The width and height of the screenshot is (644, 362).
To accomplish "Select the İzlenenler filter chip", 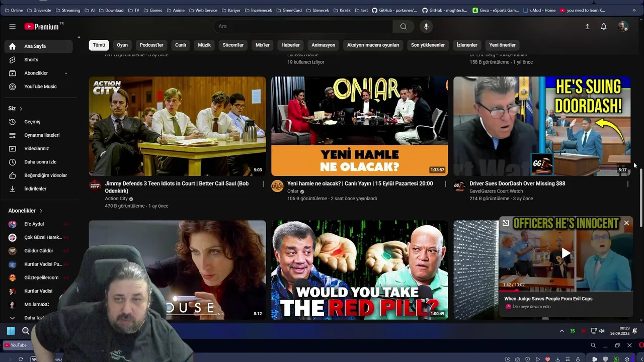I will (x=467, y=45).
